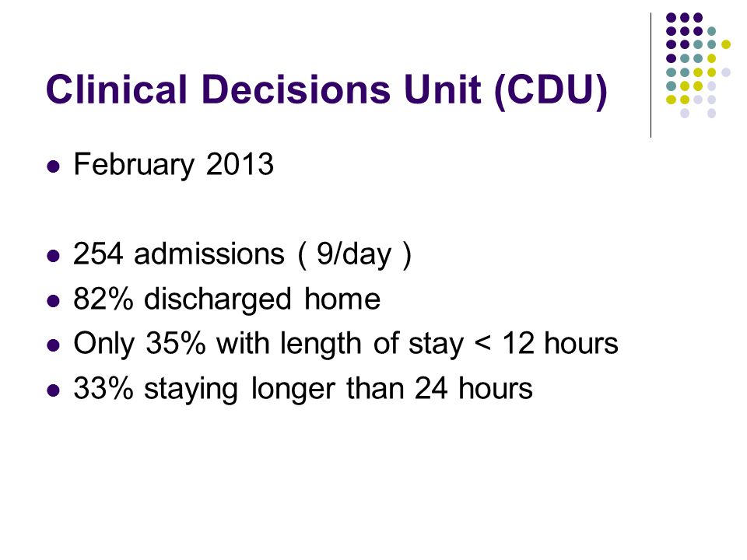The width and height of the screenshot is (747, 560).
Task: Click the bullet dot before 33% staying
Action: (54, 390)
